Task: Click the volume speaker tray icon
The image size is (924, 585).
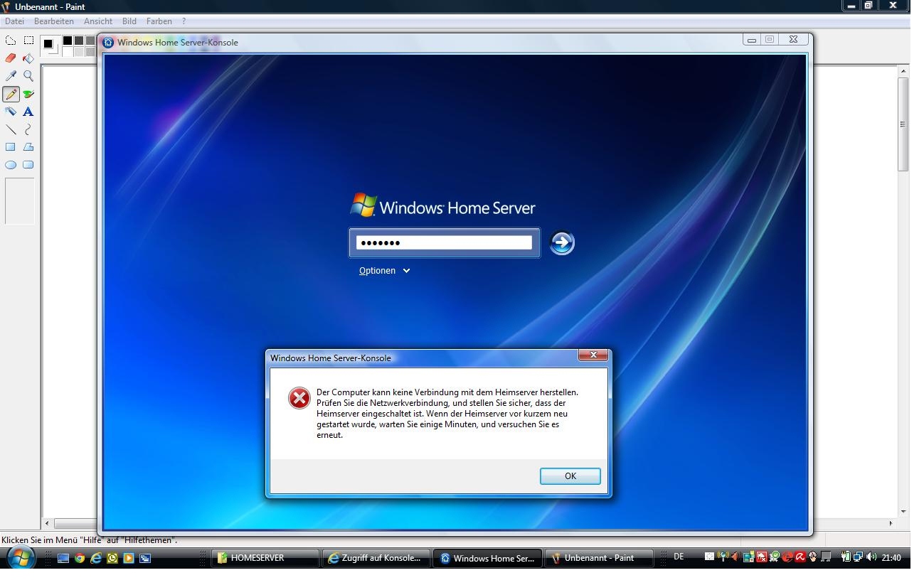Action: 871,557
